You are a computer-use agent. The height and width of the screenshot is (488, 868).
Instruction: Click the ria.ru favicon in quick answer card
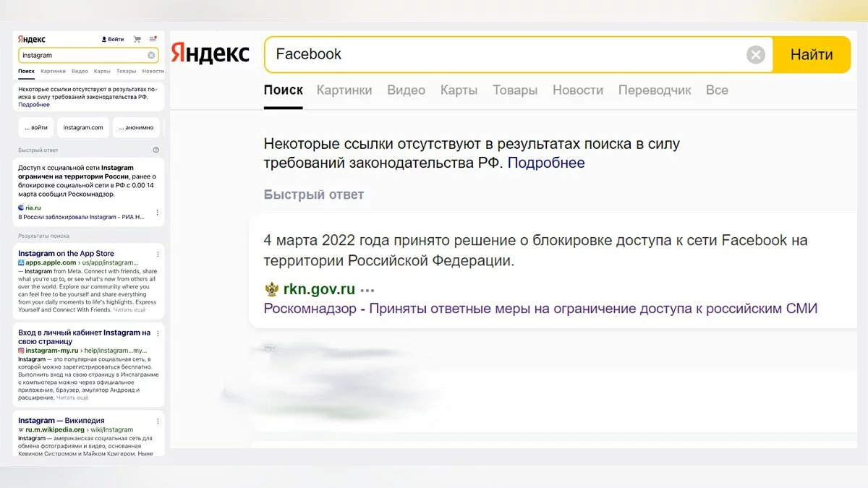tap(21, 207)
